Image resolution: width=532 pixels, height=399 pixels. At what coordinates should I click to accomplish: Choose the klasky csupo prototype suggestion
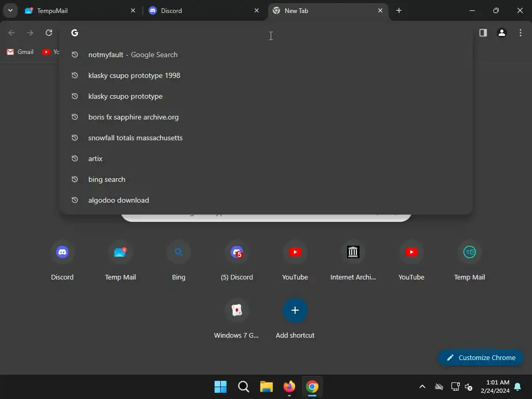(266, 96)
